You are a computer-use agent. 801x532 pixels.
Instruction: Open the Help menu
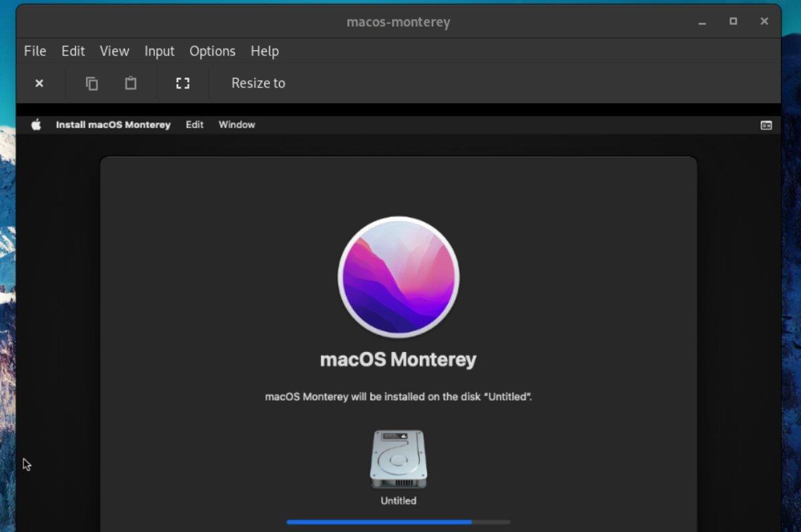pyautogui.click(x=264, y=51)
